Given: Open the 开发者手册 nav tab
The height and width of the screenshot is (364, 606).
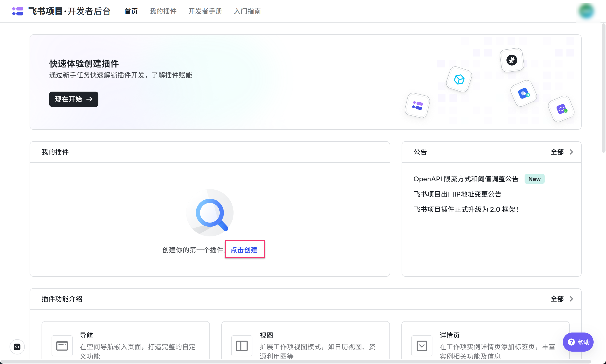Looking at the screenshot, I should [205, 11].
